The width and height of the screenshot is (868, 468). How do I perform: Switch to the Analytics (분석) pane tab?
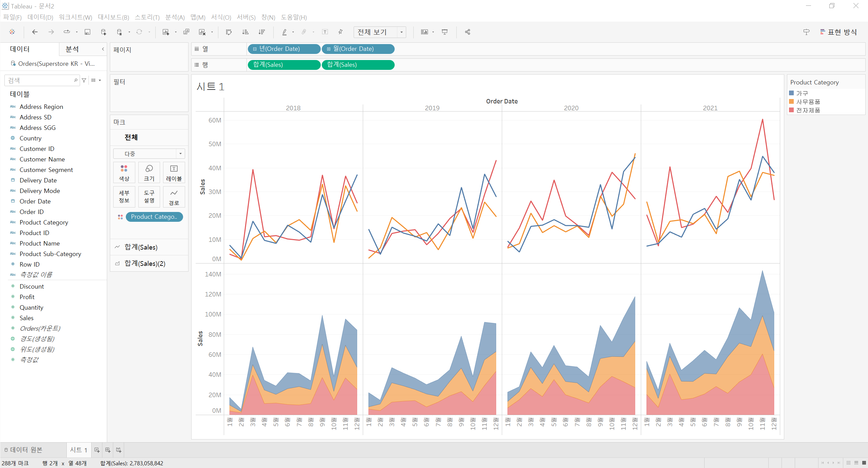(x=72, y=49)
